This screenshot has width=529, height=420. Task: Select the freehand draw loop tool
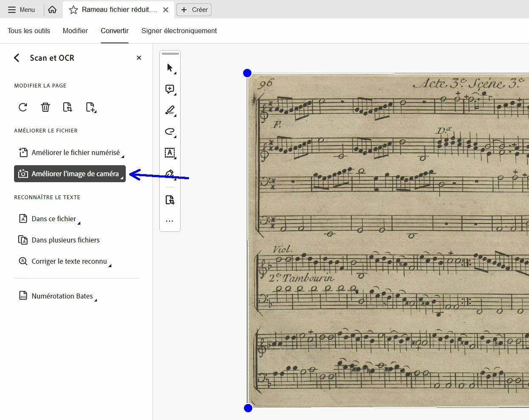coord(170,132)
